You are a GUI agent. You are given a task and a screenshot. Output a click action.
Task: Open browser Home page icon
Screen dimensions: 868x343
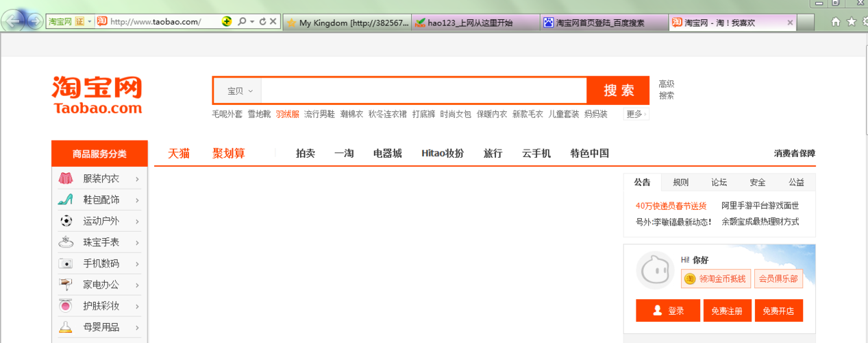pos(836,22)
